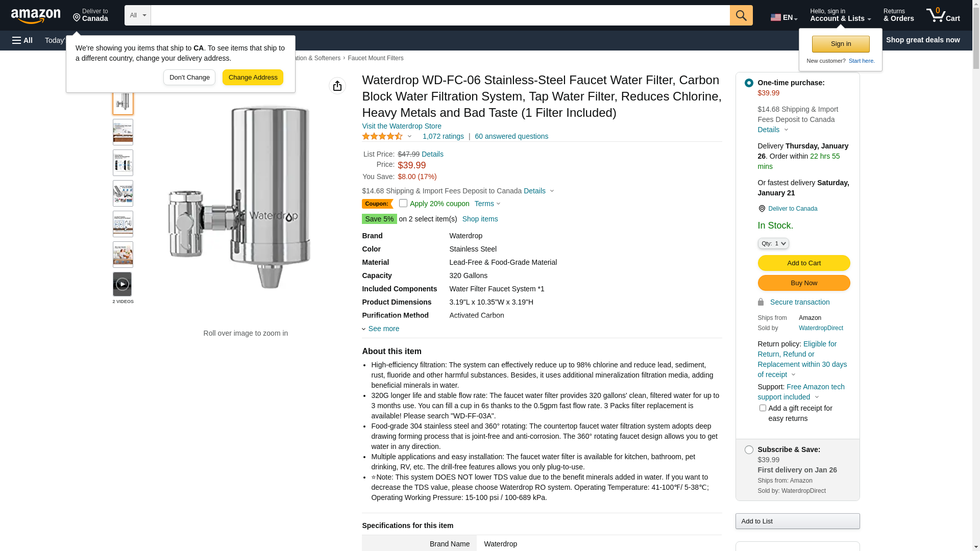Viewport: 980px width, 551px height.
Task: Open the shopping cart icon
Action: coord(943,15)
